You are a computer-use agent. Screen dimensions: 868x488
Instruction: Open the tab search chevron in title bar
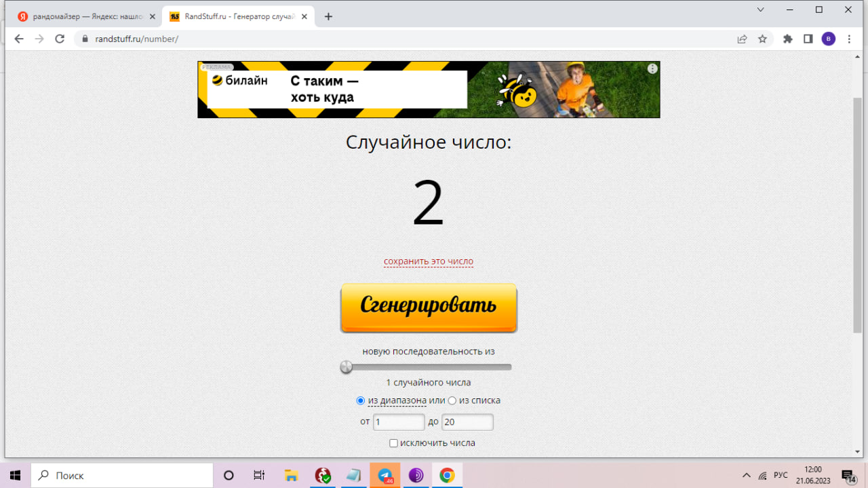point(761,10)
